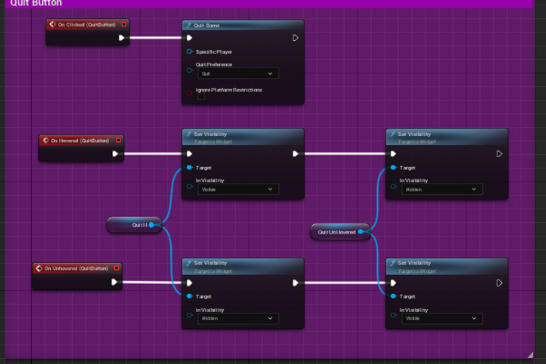Open the Quit Preference dropdown
The image size is (546, 364).
238,73
